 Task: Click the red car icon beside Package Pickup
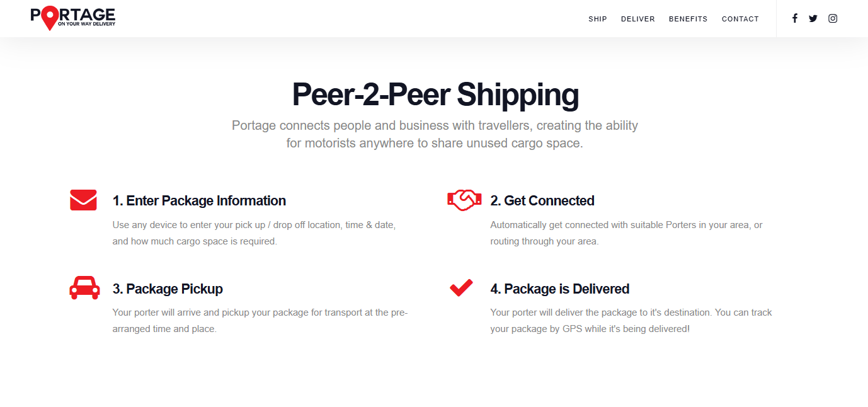coord(84,287)
